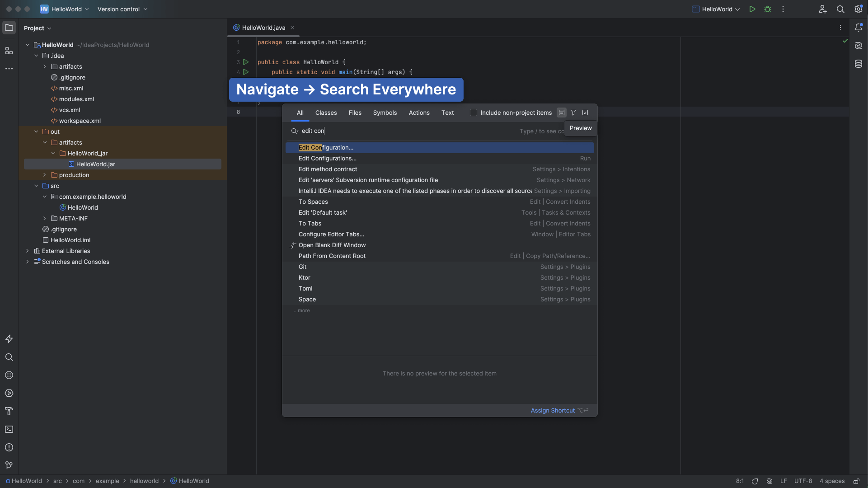
Task: Start a Code With Me session
Action: coord(822,9)
